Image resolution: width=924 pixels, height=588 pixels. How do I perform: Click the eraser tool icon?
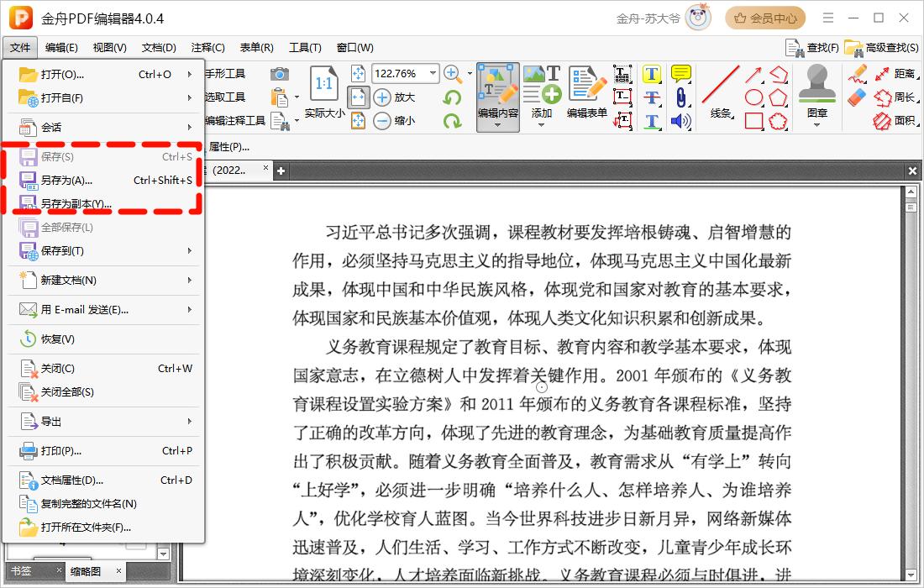point(856,97)
